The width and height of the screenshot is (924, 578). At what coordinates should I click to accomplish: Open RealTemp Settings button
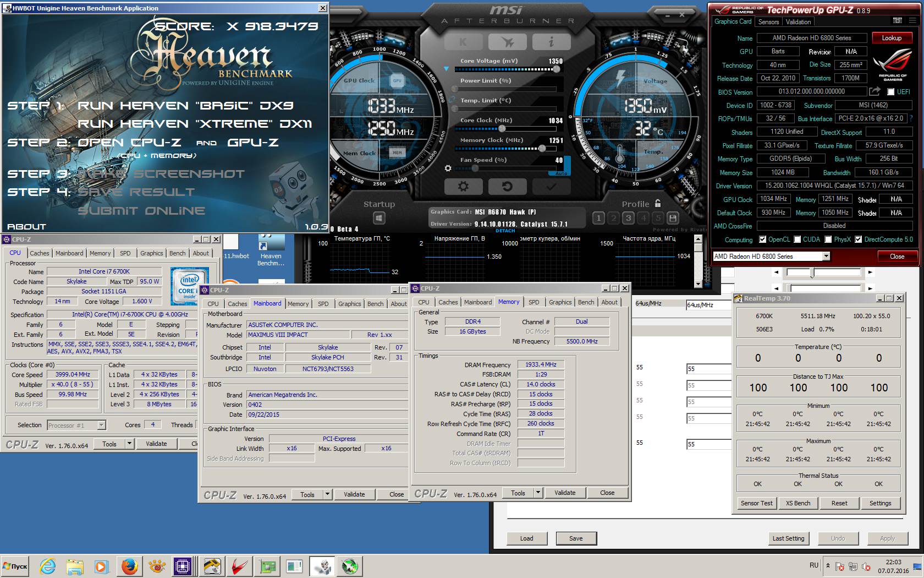point(880,503)
